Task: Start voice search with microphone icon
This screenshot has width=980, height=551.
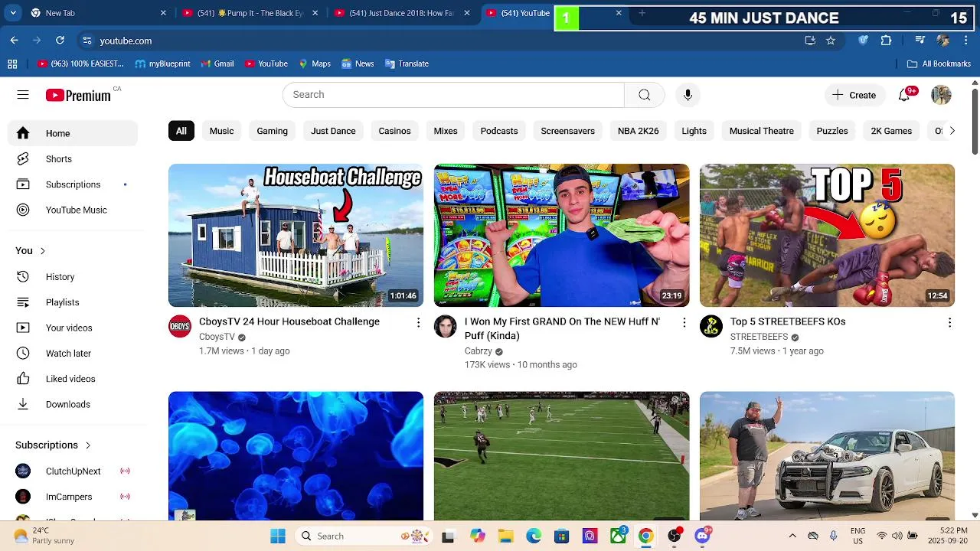Action: (688, 95)
